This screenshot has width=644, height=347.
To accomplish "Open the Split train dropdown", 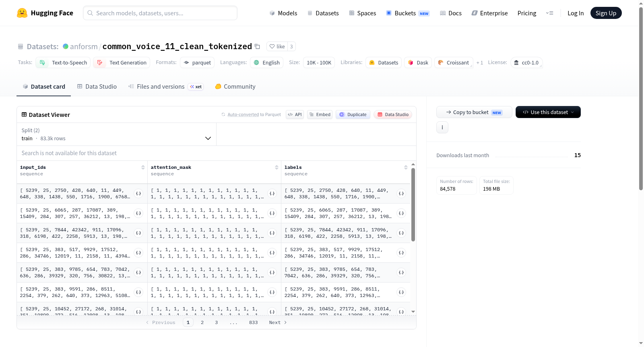I will (116, 134).
